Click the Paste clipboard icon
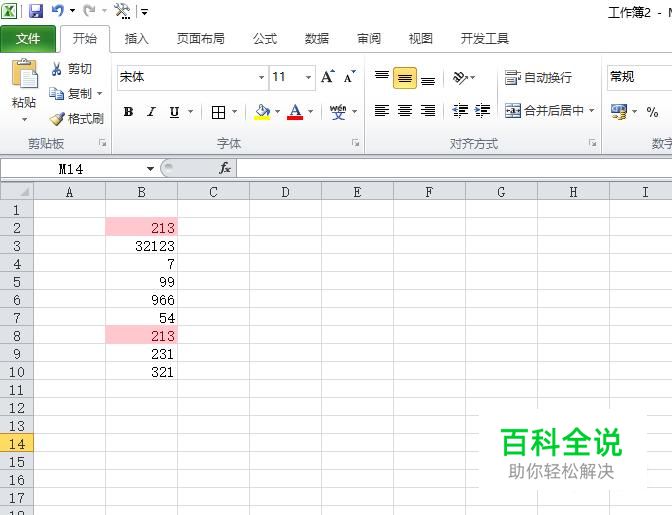This screenshot has width=672, height=515. click(x=24, y=74)
